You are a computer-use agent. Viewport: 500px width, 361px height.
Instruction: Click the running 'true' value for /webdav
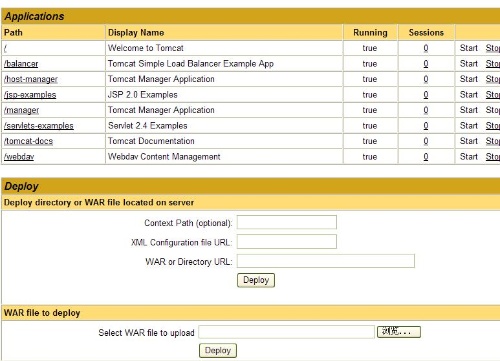[370, 157]
